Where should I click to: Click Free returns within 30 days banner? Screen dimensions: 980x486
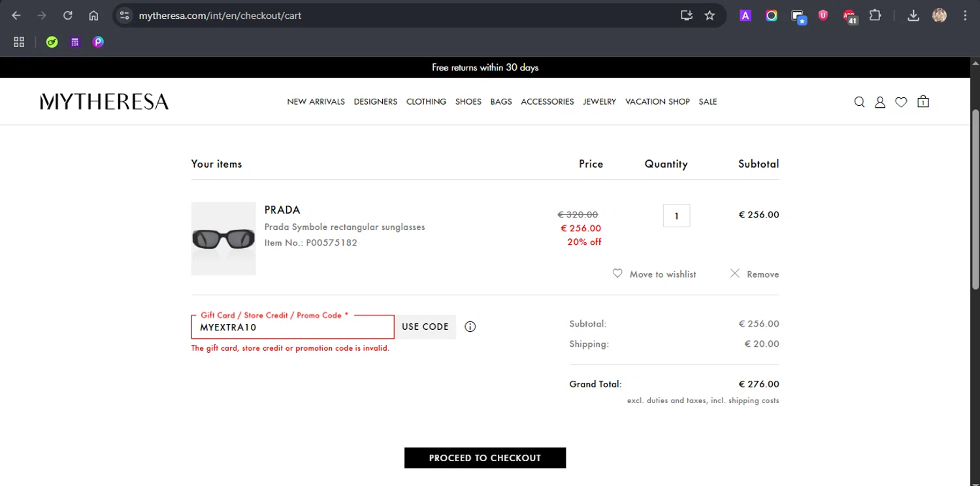(485, 67)
